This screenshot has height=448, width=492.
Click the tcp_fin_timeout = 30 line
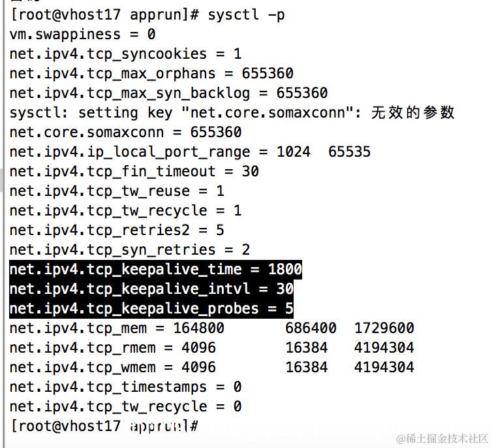(x=134, y=171)
